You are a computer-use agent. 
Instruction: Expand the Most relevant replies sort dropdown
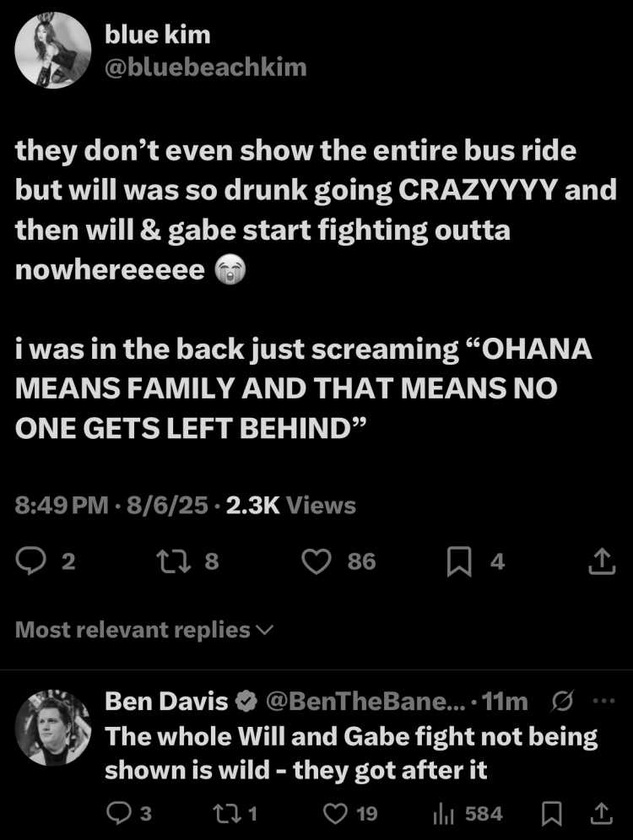[x=144, y=630]
